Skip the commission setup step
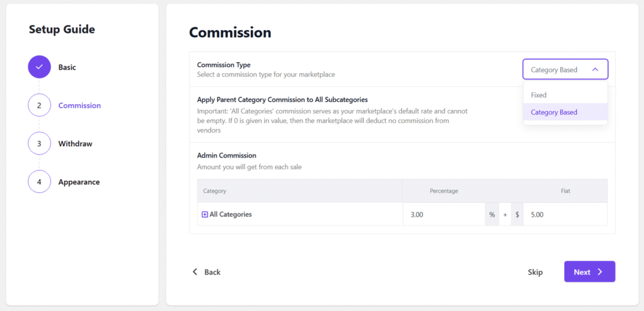The height and width of the screenshot is (311, 644). [535, 272]
